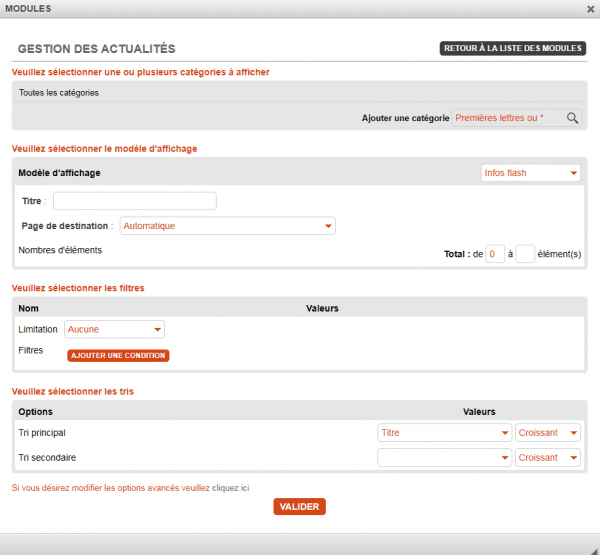The image size is (600, 555).
Task: Click the minimum elements field showing 0
Action: (494, 255)
